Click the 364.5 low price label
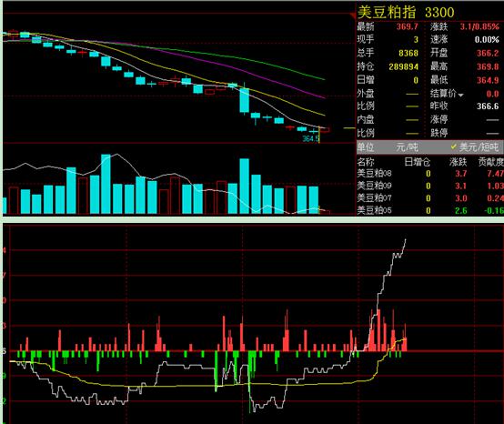This screenshot has width=504, height=424. (310, 138)
